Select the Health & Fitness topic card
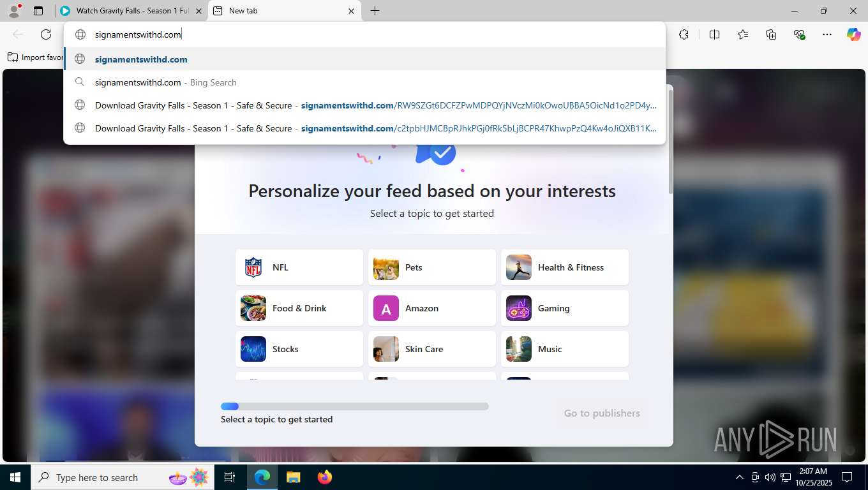 coord(565,267)
